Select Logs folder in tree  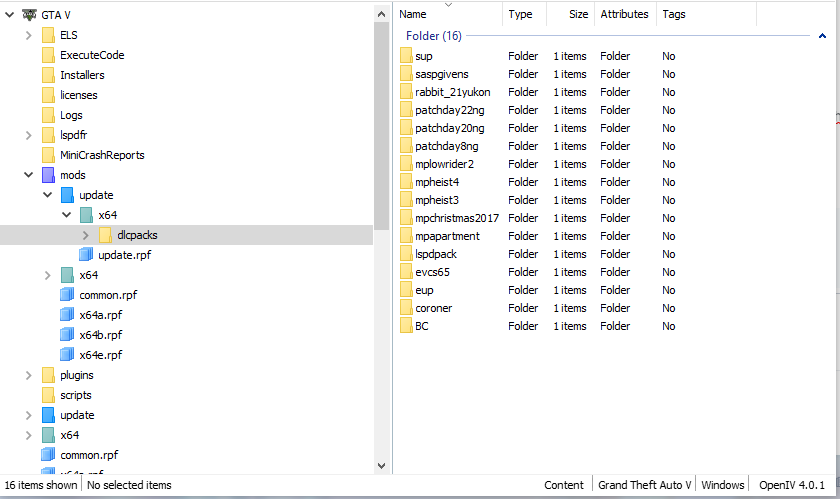71,115
